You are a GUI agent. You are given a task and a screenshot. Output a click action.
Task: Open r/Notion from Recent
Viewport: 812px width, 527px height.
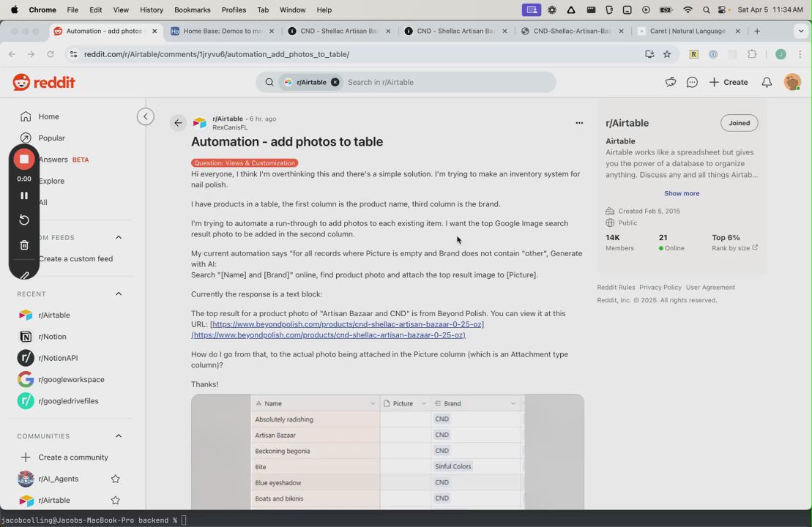click(52, 337)
